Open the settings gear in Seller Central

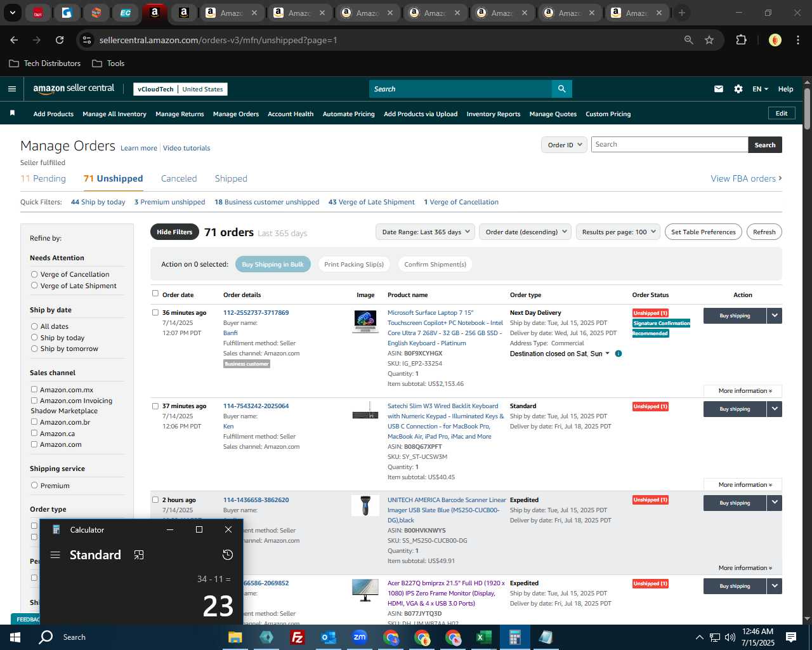click(738, 89)
